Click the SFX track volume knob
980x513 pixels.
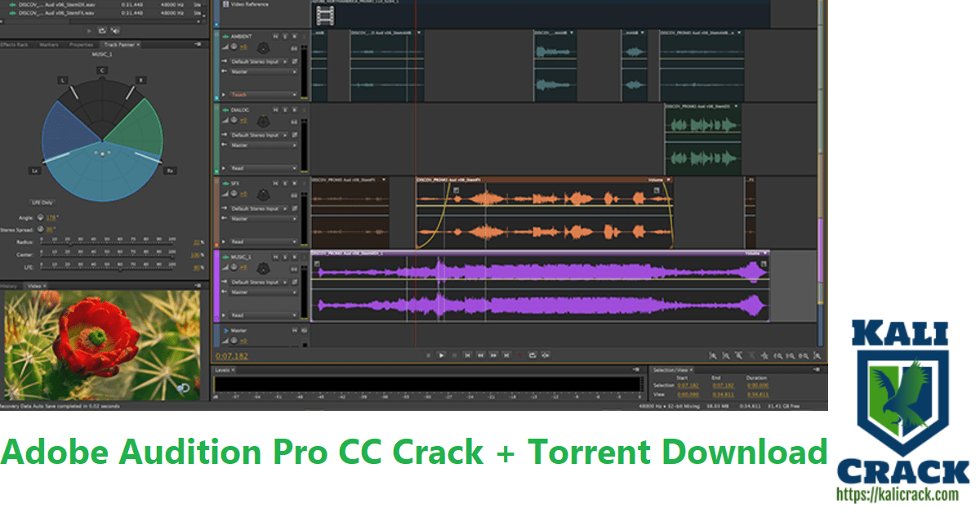tap(234, 193)
